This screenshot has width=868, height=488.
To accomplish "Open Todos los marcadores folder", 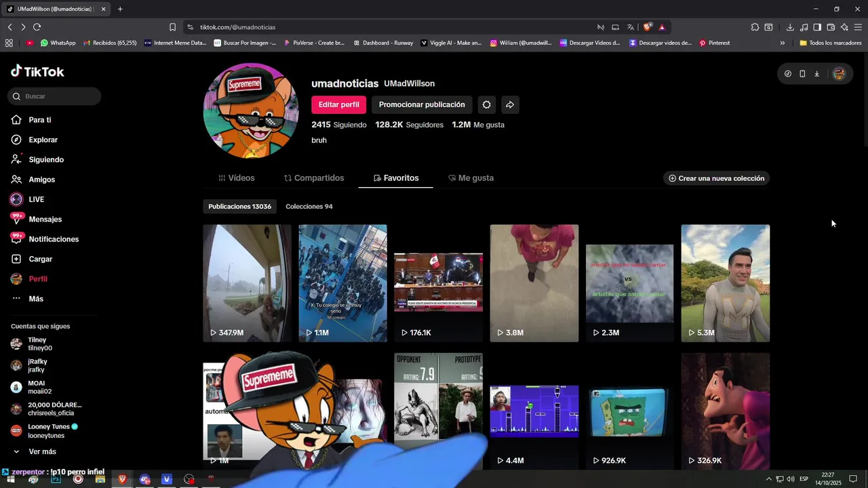I will tap(831, 43).
